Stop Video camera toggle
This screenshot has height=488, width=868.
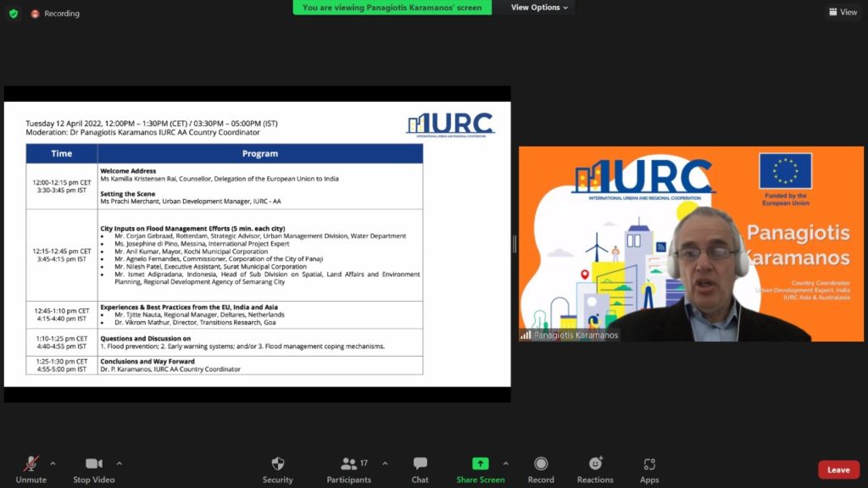(x=93, y=464)
